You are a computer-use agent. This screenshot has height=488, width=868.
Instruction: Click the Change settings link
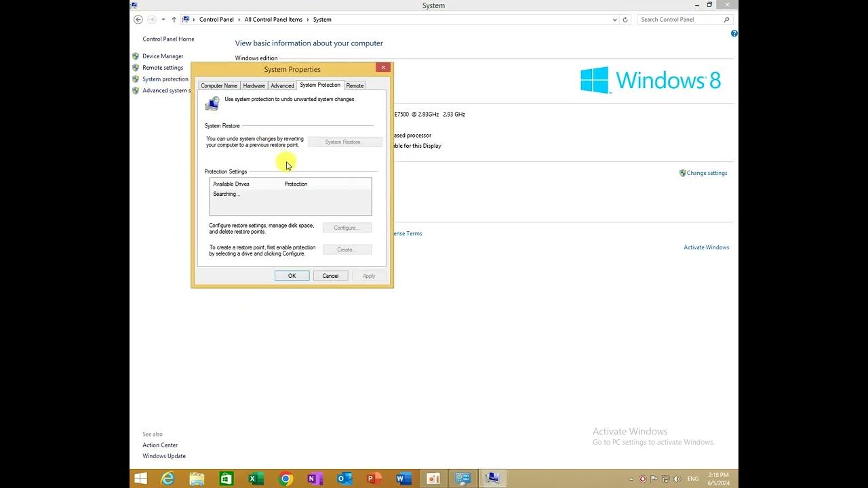(707, 173)
